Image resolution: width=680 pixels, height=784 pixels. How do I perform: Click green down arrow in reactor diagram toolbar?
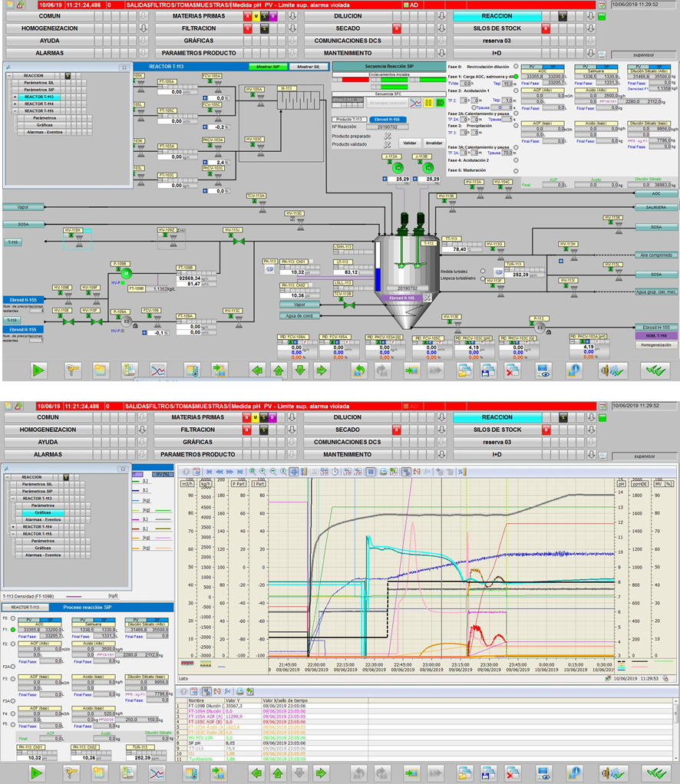point(300,371)
